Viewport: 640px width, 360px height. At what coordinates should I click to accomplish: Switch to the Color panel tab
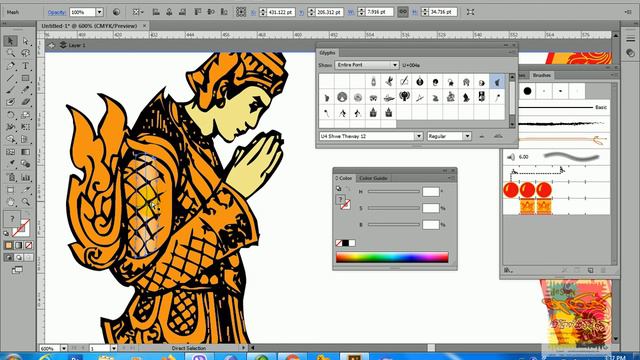[344, 178]
